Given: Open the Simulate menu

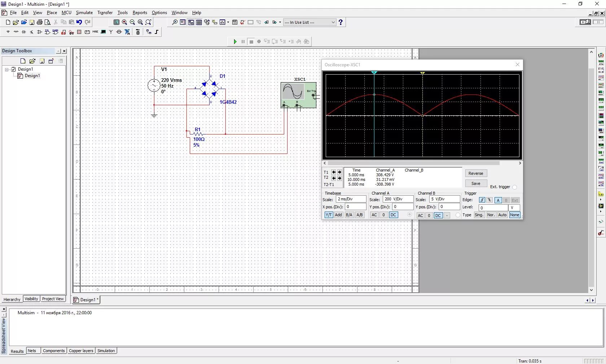Looking at the screenshot, I should pyautogui.click(x=84, y=13).
